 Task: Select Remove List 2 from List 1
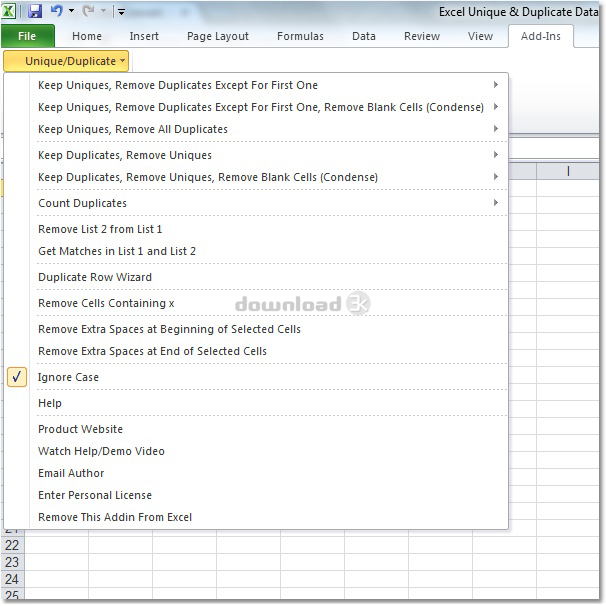(x=100, y=229)
